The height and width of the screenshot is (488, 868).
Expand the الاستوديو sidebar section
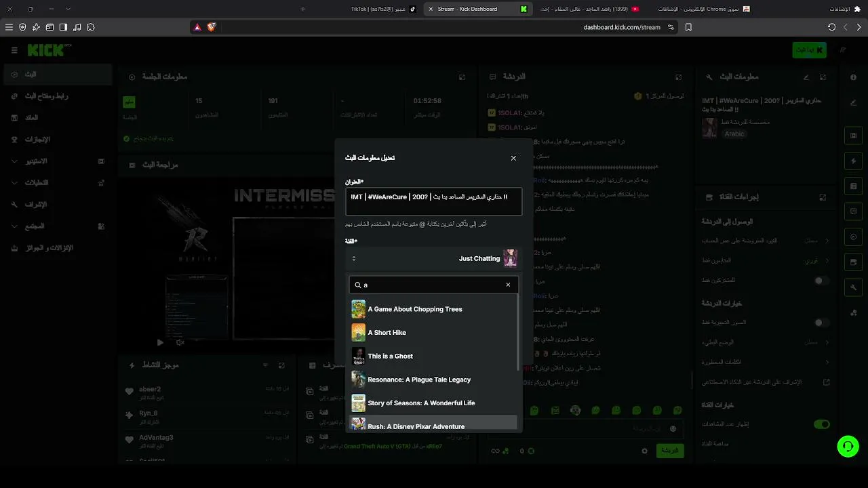click(58, 161)
